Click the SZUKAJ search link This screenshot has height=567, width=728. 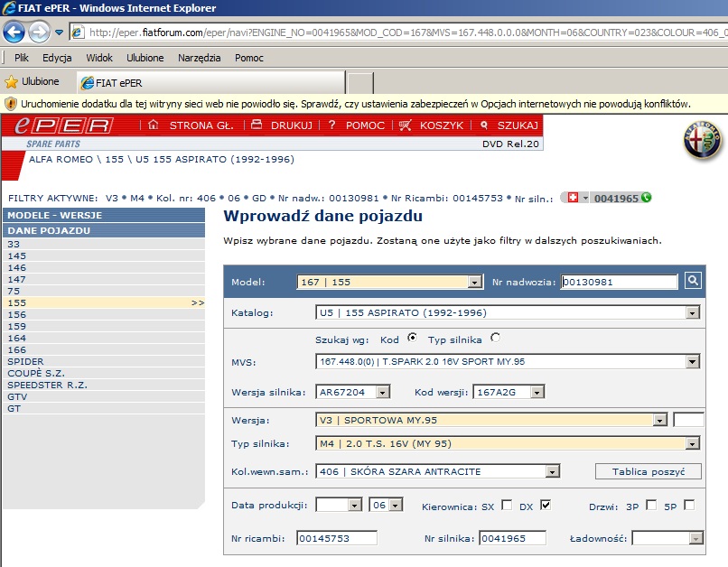[x=518, y=125]
